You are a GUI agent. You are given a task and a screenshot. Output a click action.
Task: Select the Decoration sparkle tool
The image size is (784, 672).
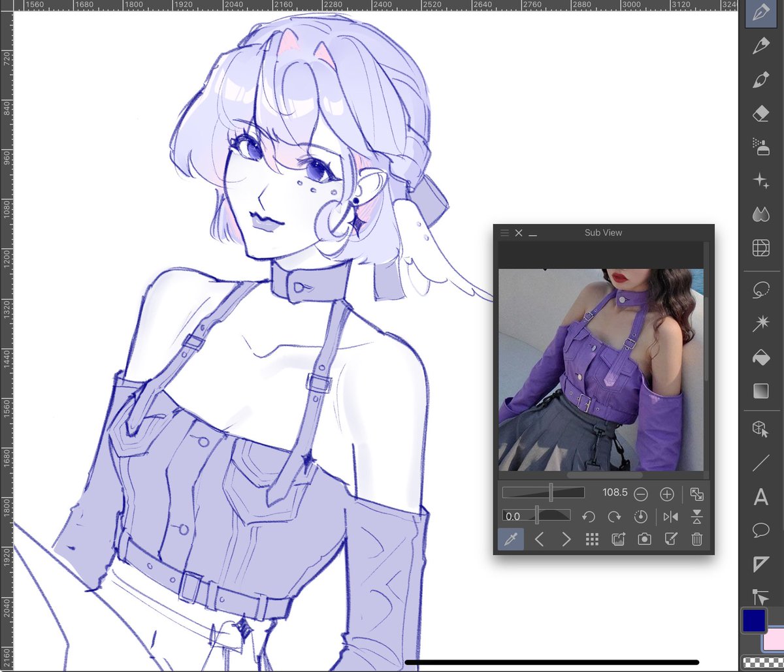761,181
